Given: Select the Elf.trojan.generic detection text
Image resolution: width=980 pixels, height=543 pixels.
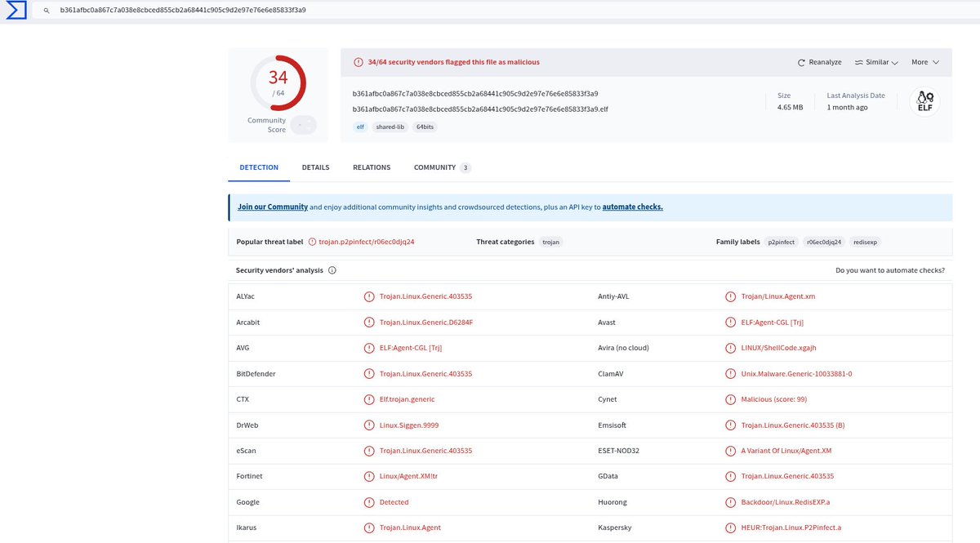Looking at the screenshot, I should (408, 399).
